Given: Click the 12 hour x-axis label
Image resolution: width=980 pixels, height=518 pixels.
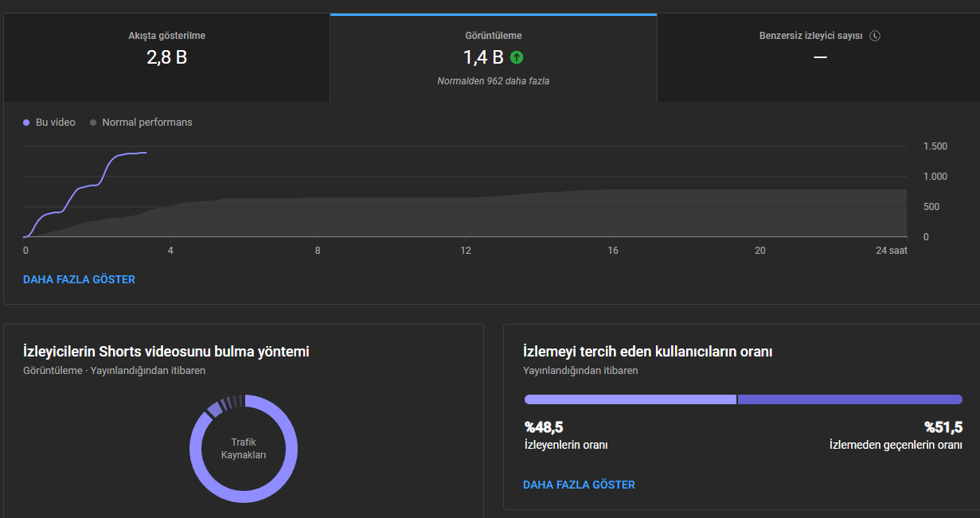Looking at the screenshot, I should 466,250.
